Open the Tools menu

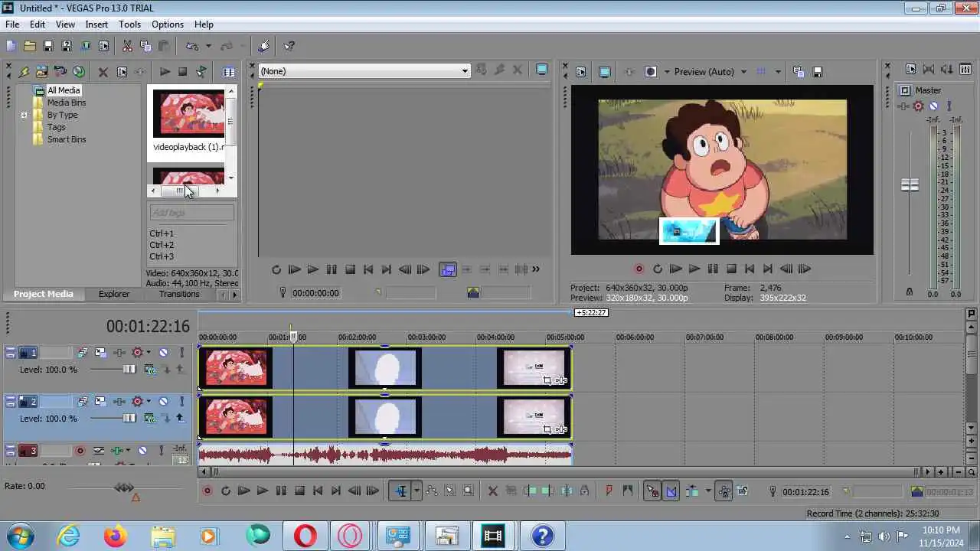129,24
